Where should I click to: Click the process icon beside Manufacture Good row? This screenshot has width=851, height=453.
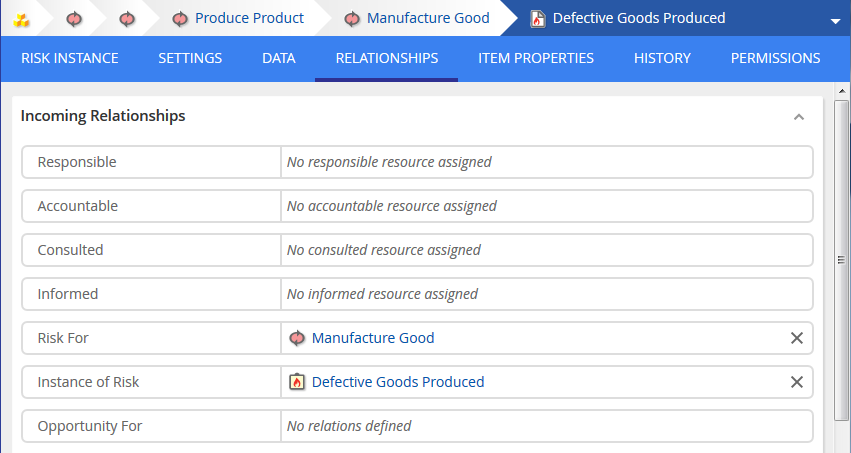click(297, 338)
